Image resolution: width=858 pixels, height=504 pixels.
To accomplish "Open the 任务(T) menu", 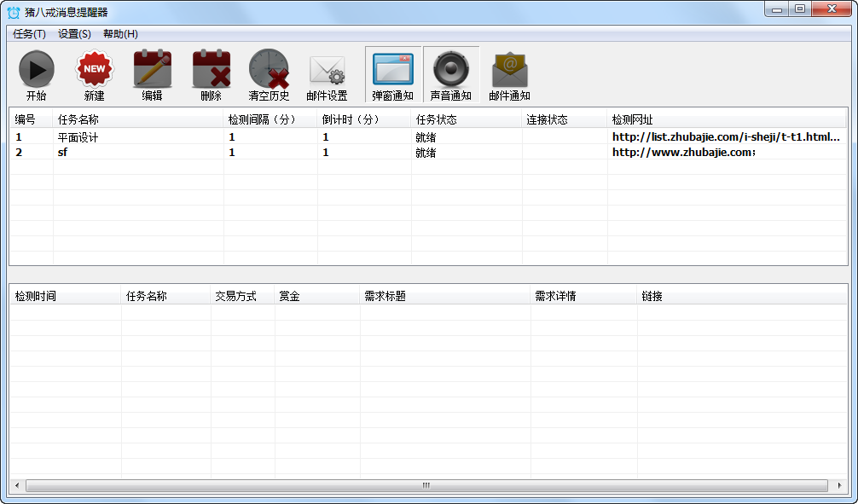I will pos(29,34).
